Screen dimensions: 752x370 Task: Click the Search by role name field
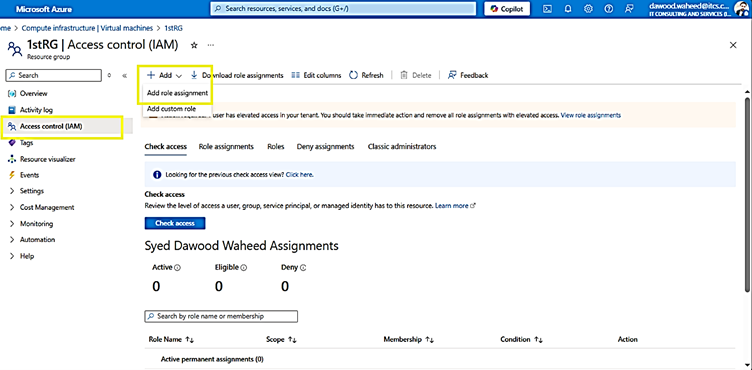(x=221, y=316)
